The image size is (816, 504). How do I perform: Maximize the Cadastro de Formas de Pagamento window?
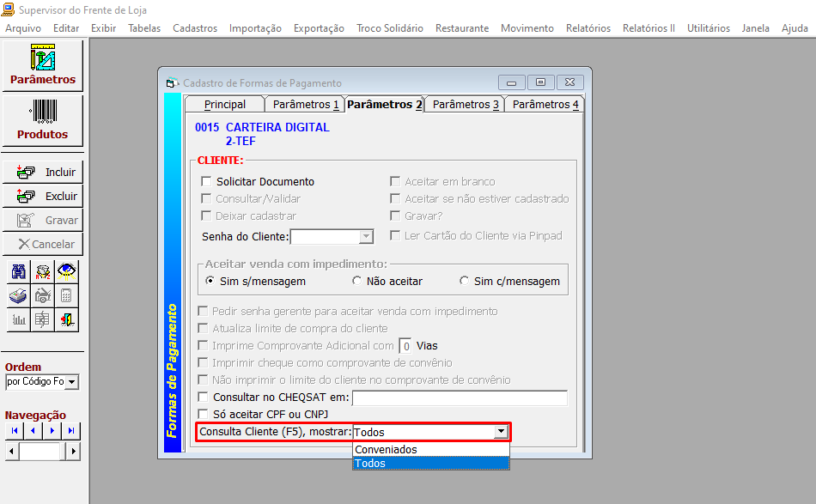point(540,82)
